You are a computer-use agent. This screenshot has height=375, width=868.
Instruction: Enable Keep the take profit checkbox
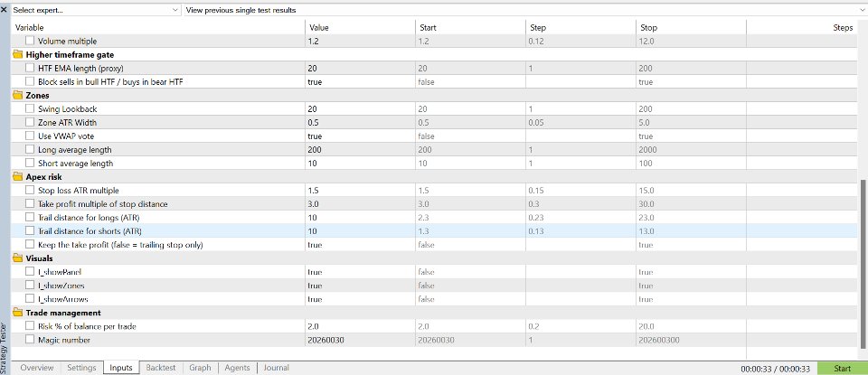30,245
